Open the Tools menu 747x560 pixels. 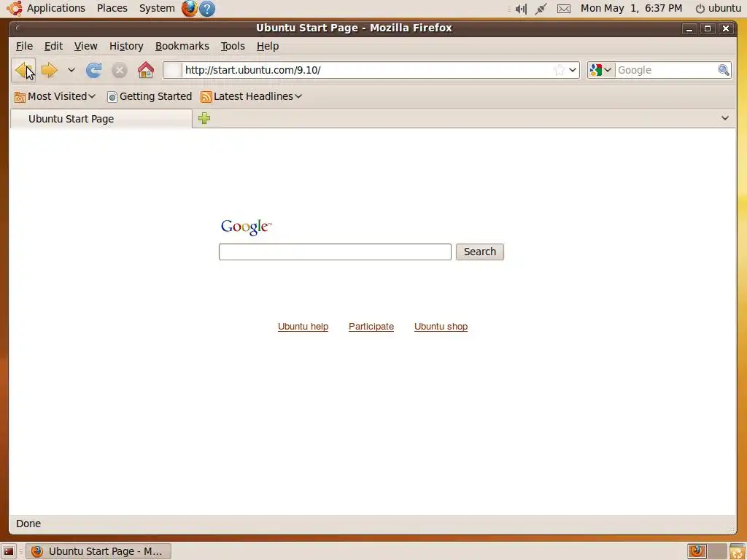(x=233, y=46)
